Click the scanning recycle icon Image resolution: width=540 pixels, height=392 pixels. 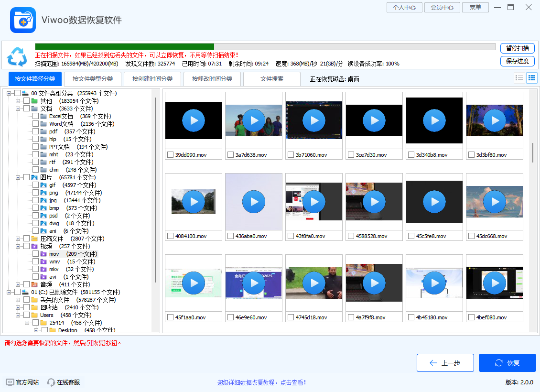pyautogui.click(x=18, y=56)
